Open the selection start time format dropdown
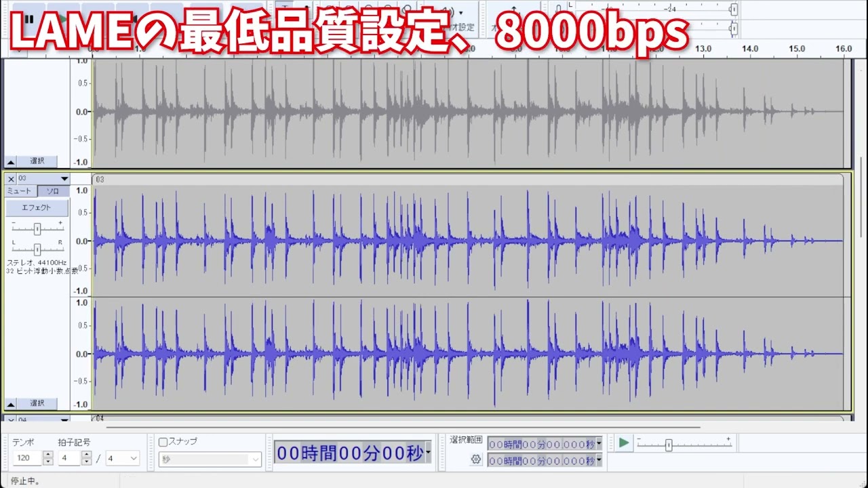Viewport: 868px width, 488px height. pyautogui.click(x=599, y=444)
